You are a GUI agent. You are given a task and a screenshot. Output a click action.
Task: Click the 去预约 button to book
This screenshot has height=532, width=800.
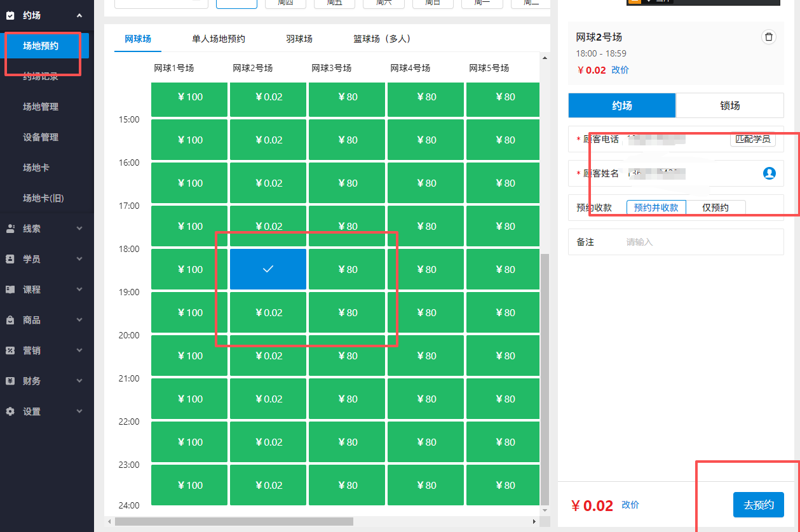pyautogui.click(x=759, y=505)
